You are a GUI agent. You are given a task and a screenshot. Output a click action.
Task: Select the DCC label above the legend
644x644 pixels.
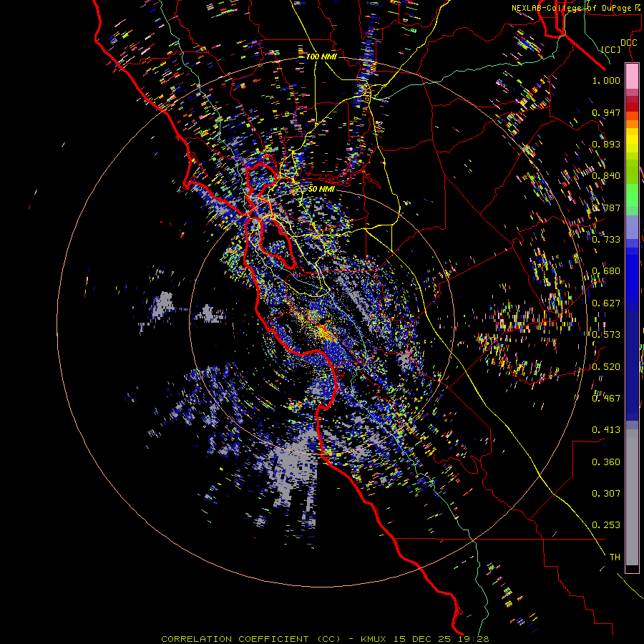coord(628,43)
